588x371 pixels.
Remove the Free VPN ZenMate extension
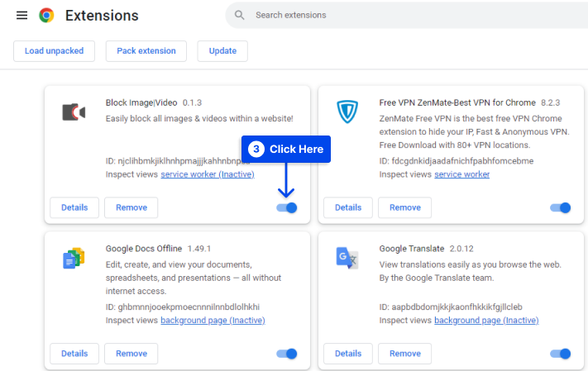(405, 207)
